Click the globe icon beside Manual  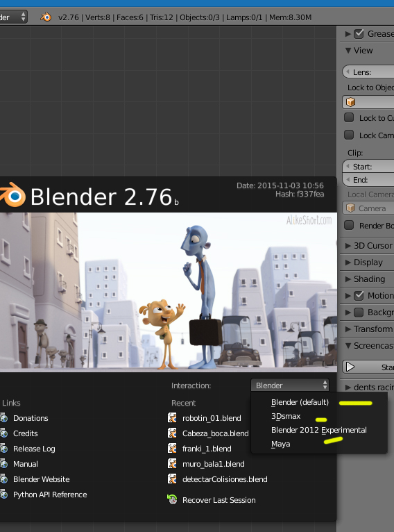point(3,464)
